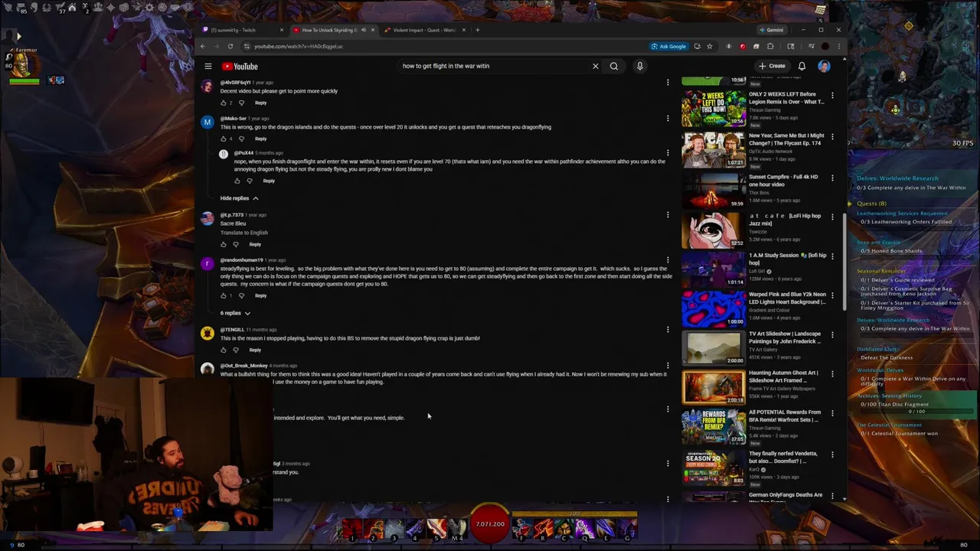The width and height of the screenshot is (980, 551).
Task: Reply to the @TENGILL comment
Action: tap(255, 350)
